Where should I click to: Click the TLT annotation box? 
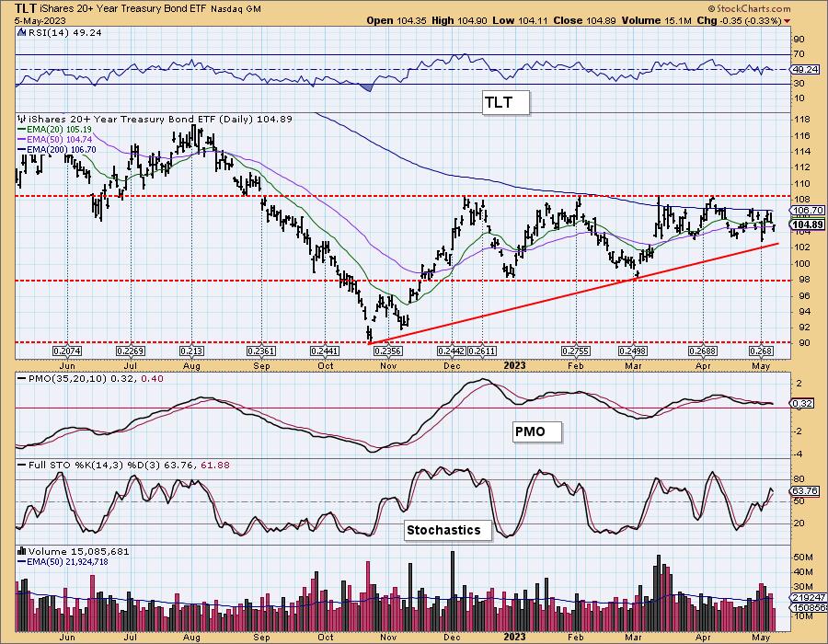pos(505,102)
